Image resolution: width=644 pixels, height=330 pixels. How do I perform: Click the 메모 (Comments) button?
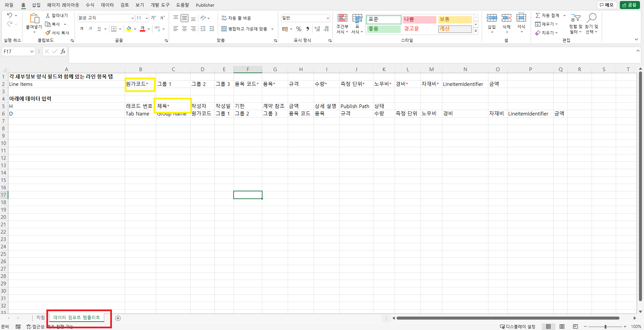[607, 5]
